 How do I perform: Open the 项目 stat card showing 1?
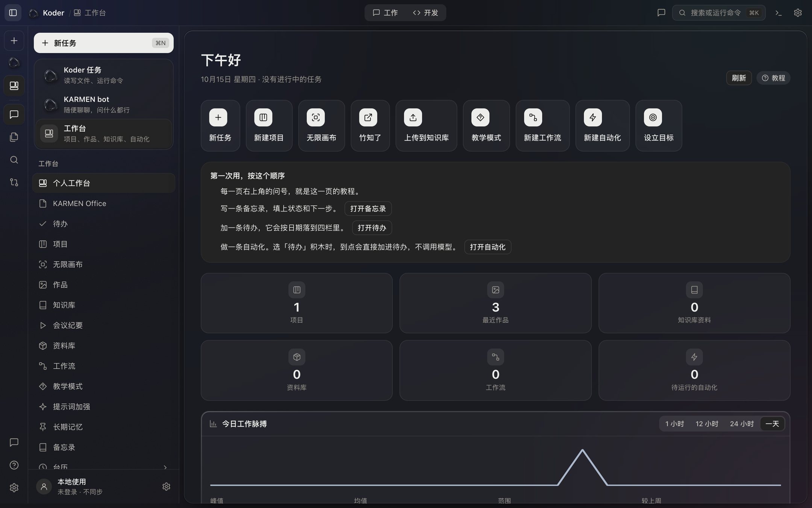coord(297,303)
